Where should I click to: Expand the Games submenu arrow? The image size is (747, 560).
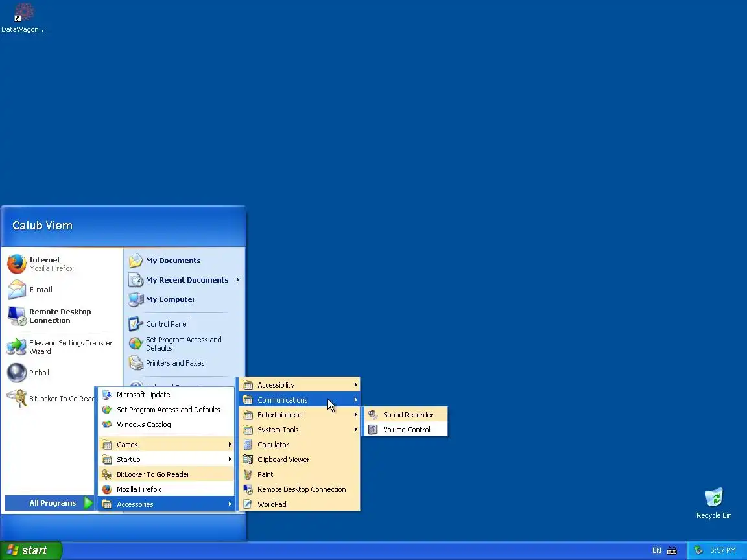[230, 445]
